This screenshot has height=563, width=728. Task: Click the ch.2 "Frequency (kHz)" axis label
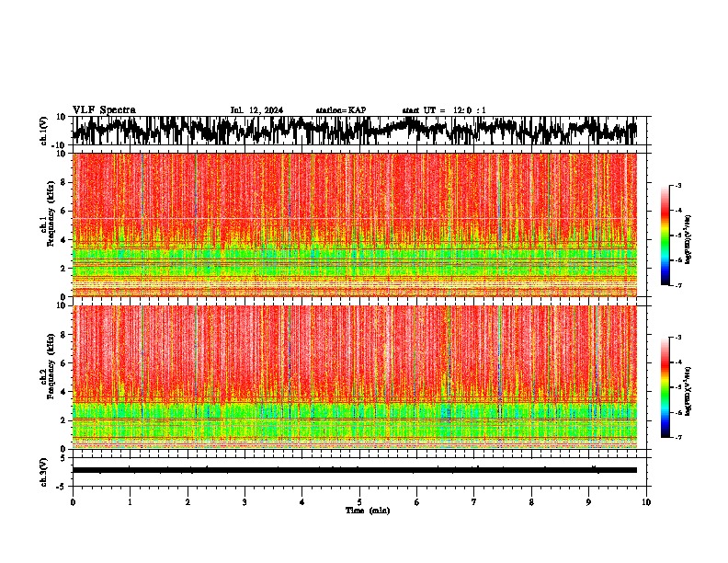(51, 366)
